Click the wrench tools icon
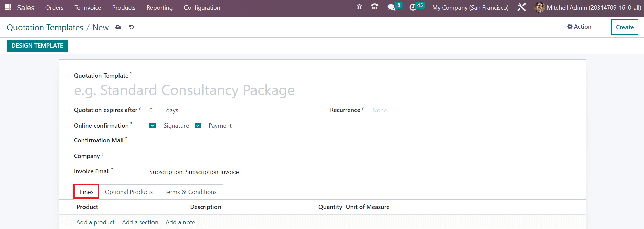Image resolution: width=644 pixels, height=229 pixels. [x=521, y=7]
